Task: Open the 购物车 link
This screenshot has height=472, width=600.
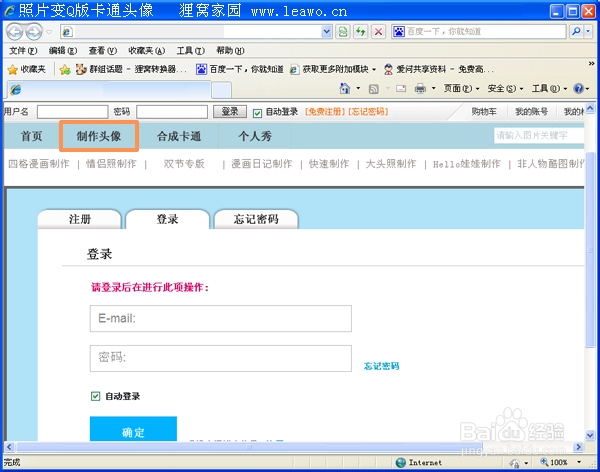Action: (x=484, y=111)
